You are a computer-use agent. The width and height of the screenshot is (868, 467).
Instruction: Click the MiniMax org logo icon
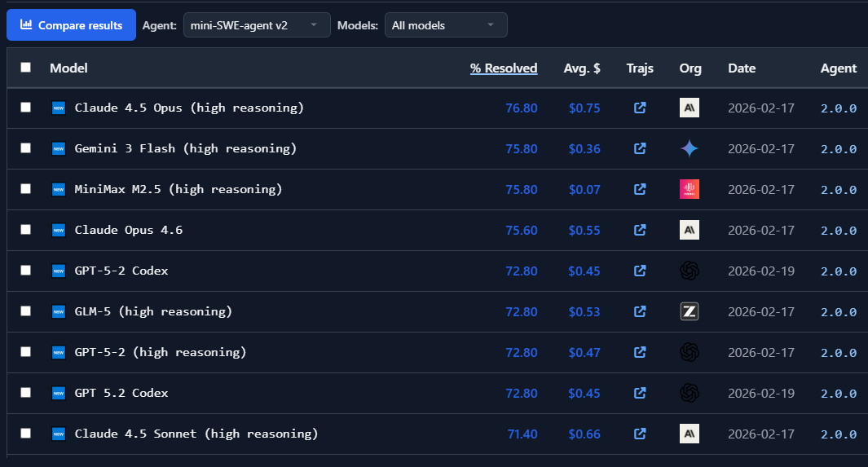pyautogui.click(x=690, y=189)
